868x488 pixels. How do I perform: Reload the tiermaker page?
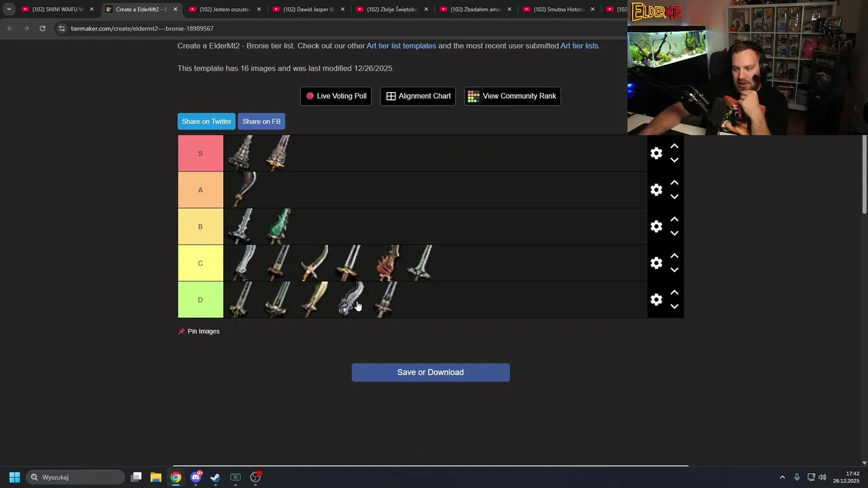(x=42, y=28)
